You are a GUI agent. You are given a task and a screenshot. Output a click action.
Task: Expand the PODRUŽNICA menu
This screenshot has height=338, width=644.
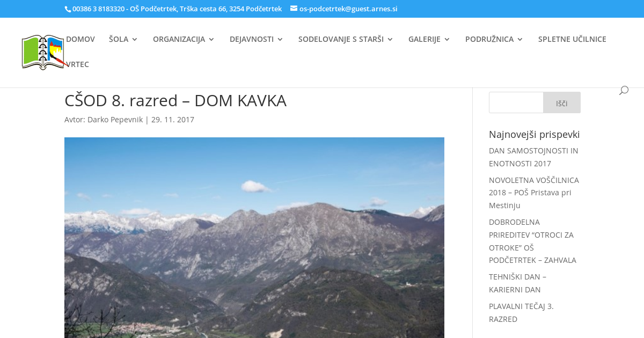493,39
